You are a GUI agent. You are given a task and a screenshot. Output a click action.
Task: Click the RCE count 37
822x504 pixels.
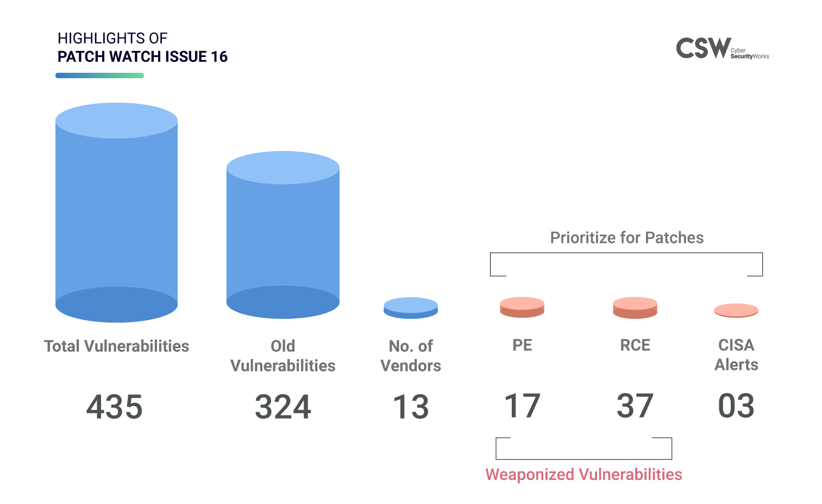pyautogui.click(x=635, y=406)
